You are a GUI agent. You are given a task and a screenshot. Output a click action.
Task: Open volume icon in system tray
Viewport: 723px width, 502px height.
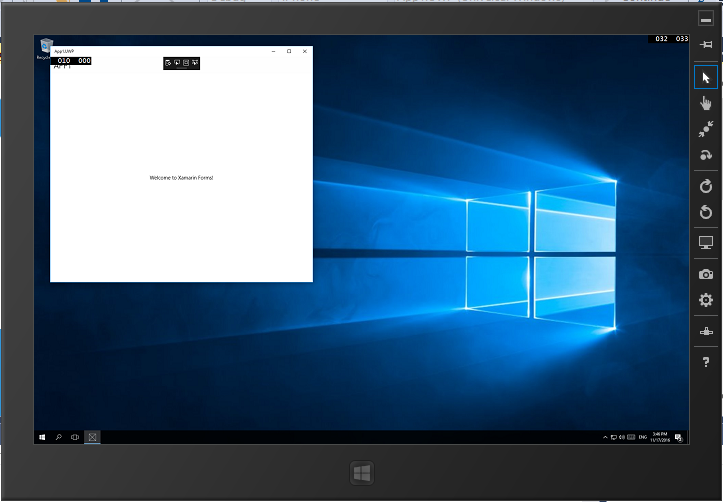pos(622,437)
